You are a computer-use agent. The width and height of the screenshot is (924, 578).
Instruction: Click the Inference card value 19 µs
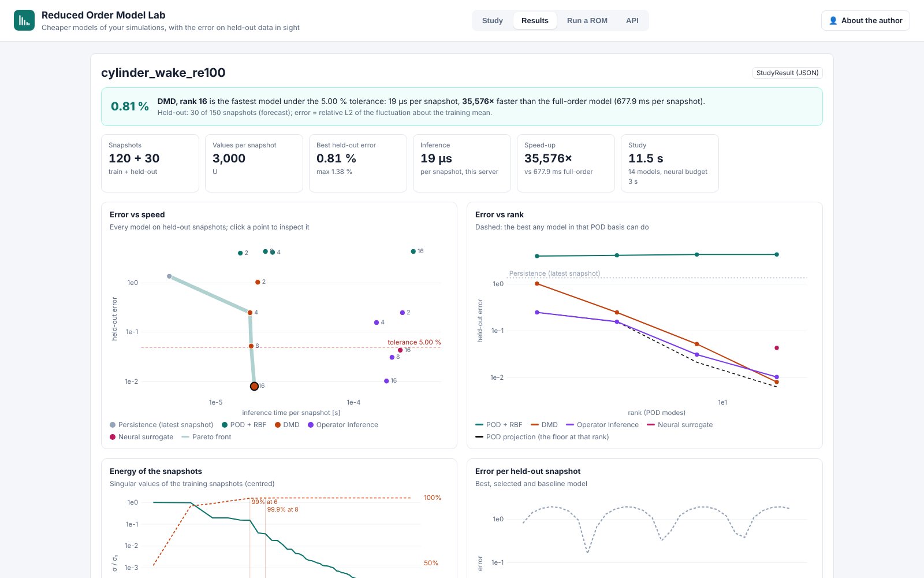436,158
